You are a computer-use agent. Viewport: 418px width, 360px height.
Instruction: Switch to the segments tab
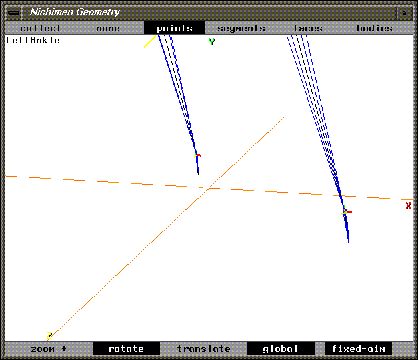pos(241,28)
